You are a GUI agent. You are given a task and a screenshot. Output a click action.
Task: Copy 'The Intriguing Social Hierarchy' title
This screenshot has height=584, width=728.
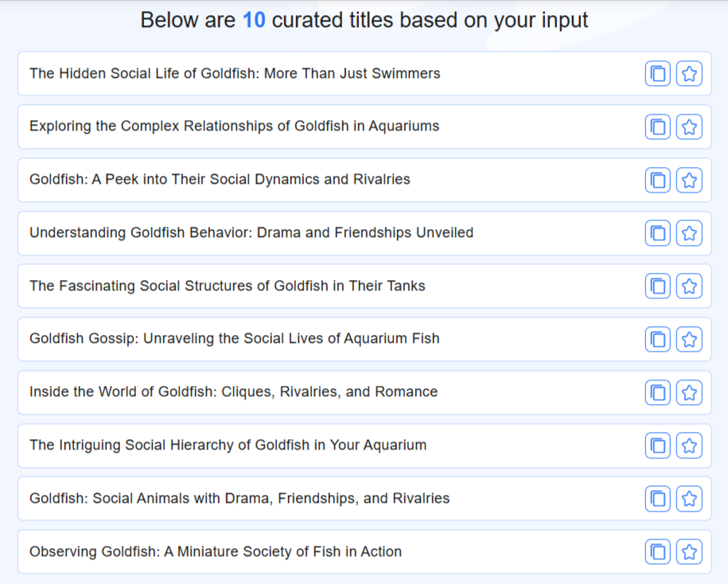coord(657,446)
